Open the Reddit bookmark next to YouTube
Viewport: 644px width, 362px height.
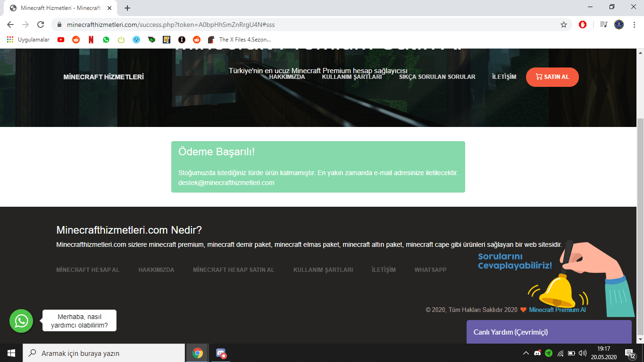[x=76, y=40]
